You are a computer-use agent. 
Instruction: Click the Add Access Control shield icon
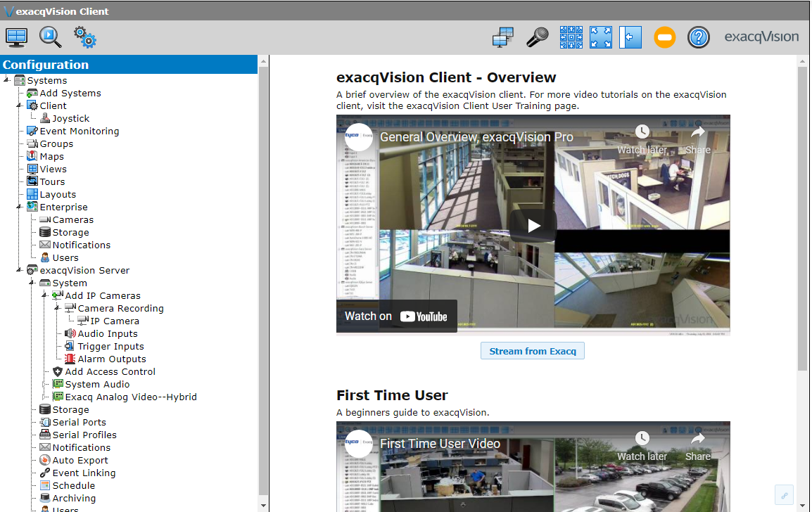[58, 371]
